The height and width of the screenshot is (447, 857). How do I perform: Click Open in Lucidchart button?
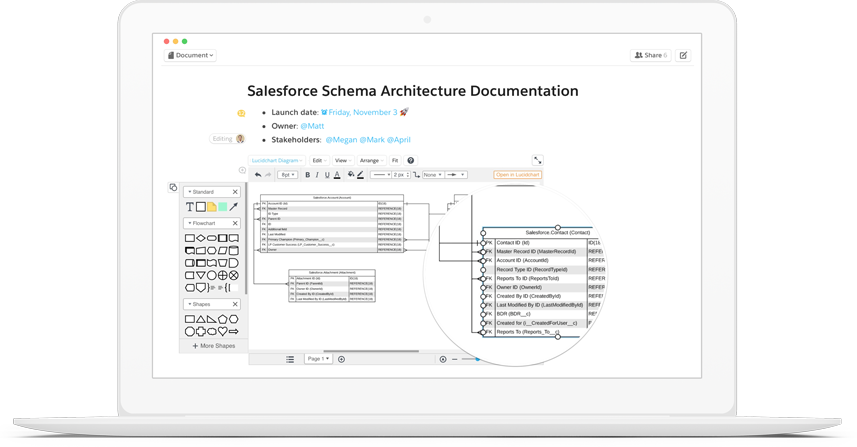point(517,175)
